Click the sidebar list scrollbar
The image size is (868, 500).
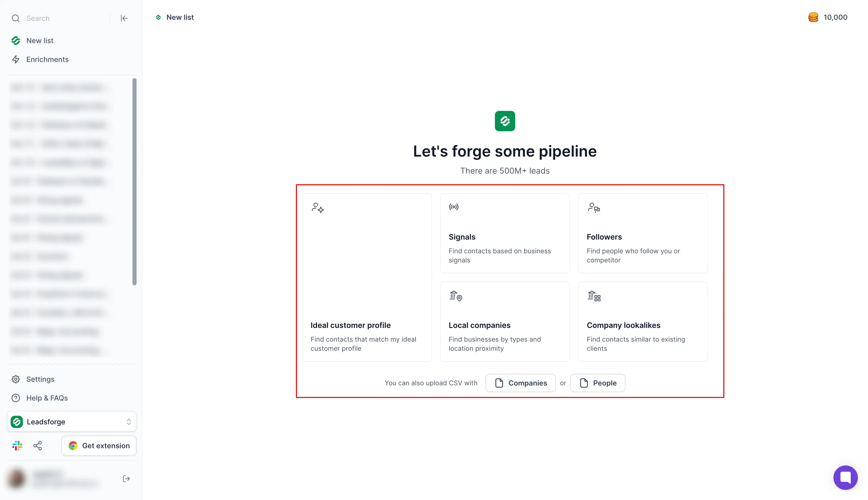[x=134, y=182]
